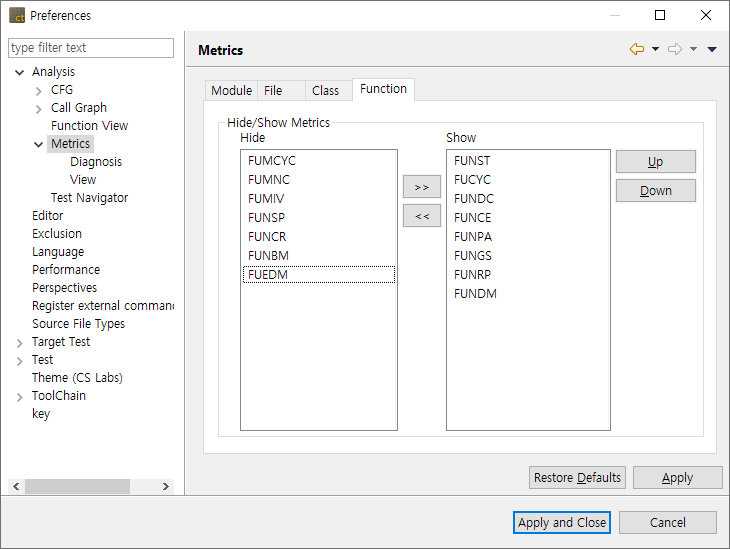
Task: Click the forward navigation arrow icon
Action: point(675,49)
